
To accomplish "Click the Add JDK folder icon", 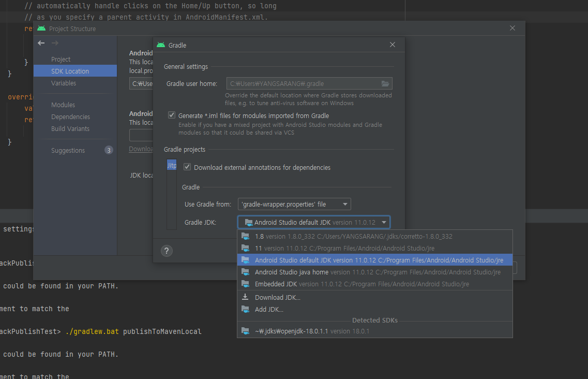I will (245, 309).
